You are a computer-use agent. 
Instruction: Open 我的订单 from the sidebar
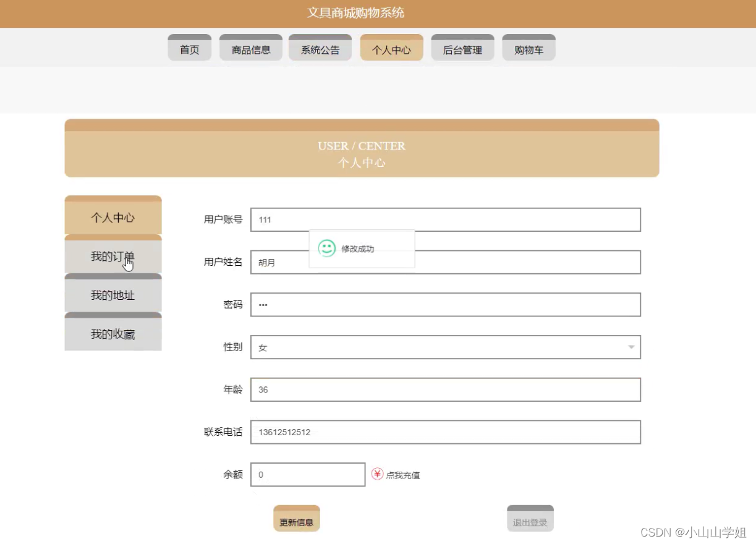[113, 256]
